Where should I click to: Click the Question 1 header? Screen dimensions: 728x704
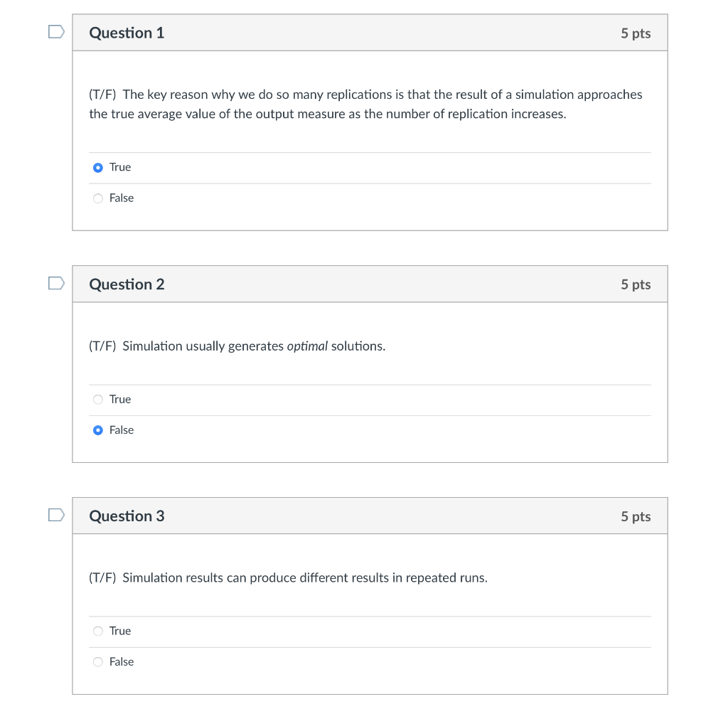[x=127, y=32]
